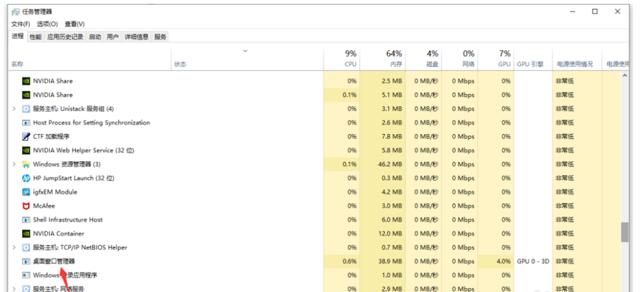Viewport: 644px width, 292px height.
Task: Open the 文件(F) menu
Action: tap(21, 24)
